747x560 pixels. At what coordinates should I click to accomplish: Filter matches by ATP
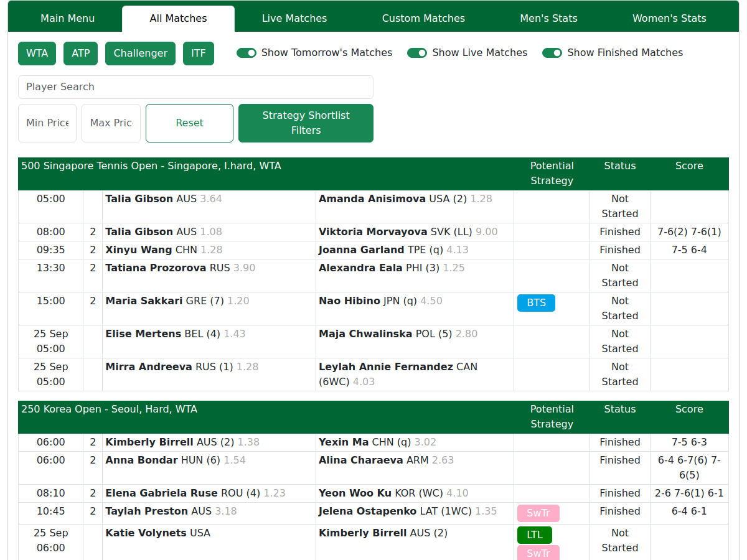[x=81, y=54]
